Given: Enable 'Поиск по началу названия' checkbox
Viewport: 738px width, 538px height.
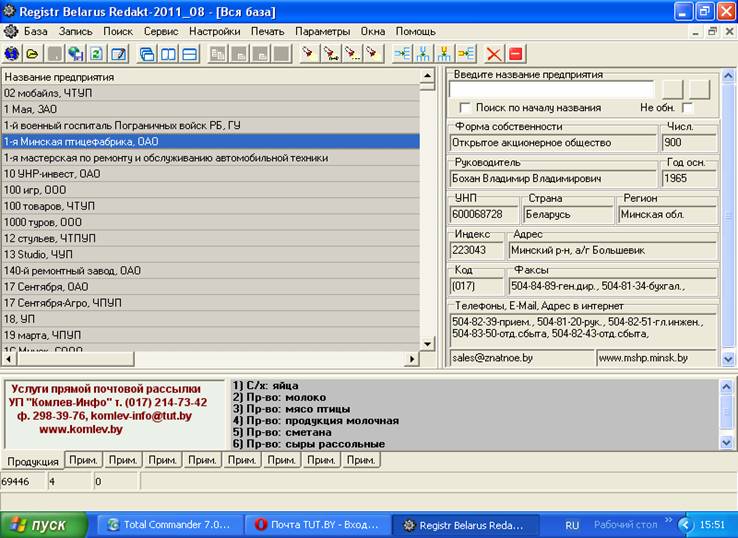Looking at the screenshot, I should 465,107.
